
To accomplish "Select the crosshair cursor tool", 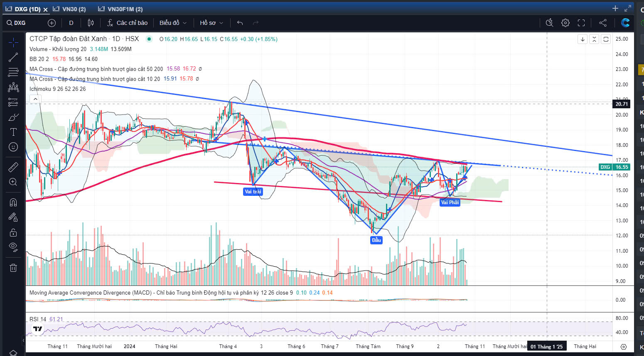I will point(13,42).
